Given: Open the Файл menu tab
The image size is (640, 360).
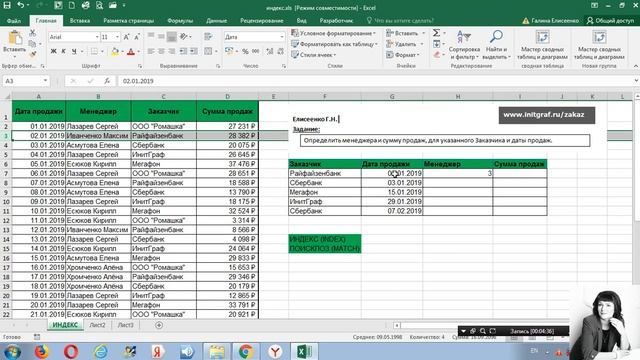Looking at the screenshot, I should (14, 20).
